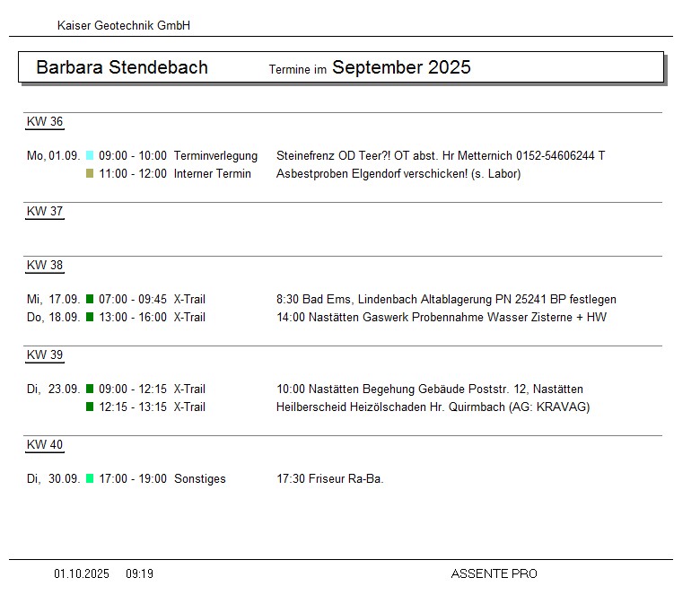Click the KW 38 week label
Image resolution: width=700 pixels, height=595 pixels.
(45, 266)
